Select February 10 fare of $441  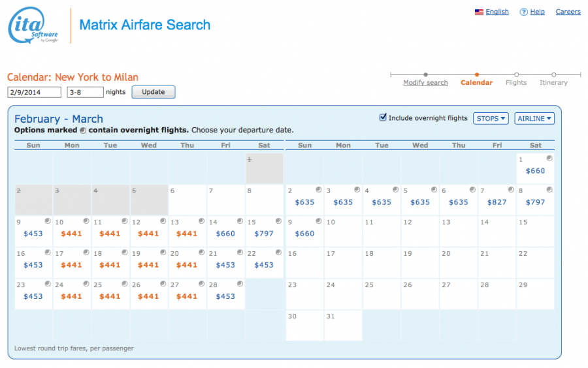click(72, 234)
